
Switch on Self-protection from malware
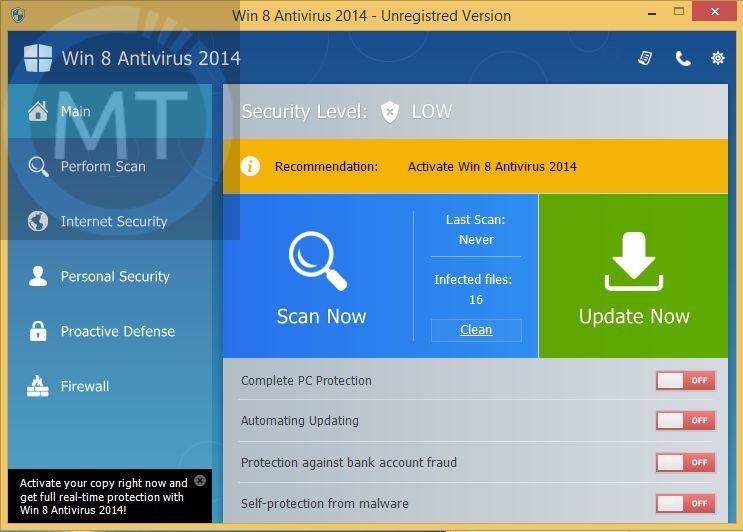coord(686,504)
